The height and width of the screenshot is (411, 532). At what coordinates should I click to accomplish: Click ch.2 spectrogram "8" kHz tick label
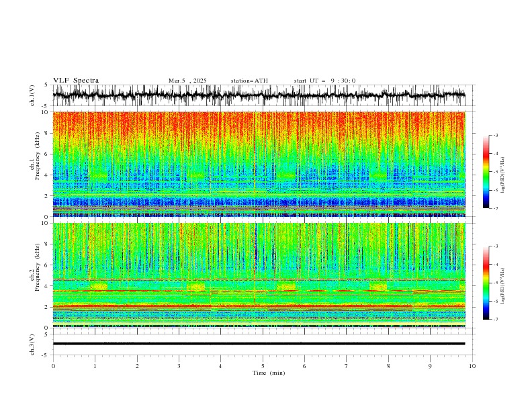tap(46, 244)
